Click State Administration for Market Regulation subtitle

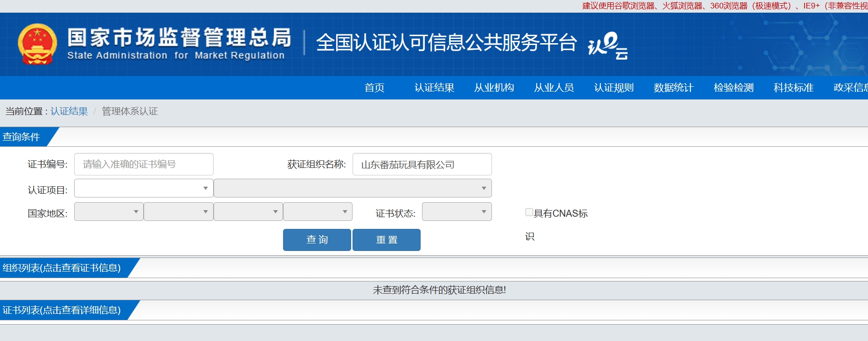coord(176,55)
